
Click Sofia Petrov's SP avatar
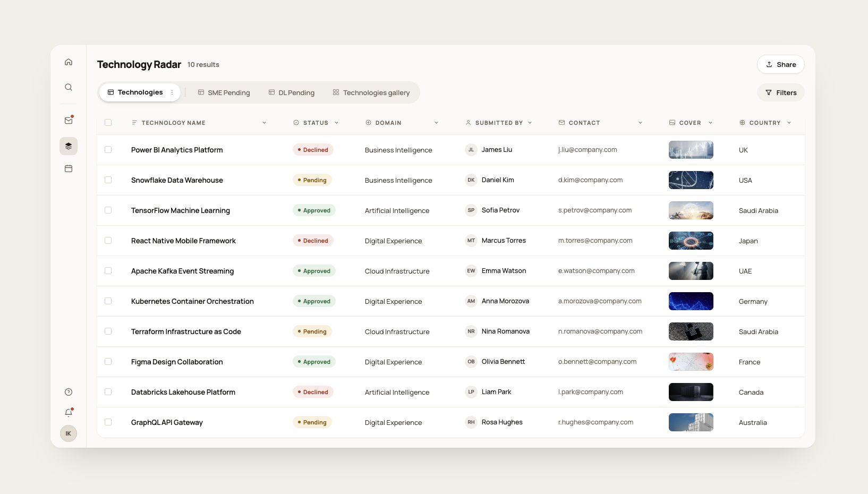click(x=471, y=210)
